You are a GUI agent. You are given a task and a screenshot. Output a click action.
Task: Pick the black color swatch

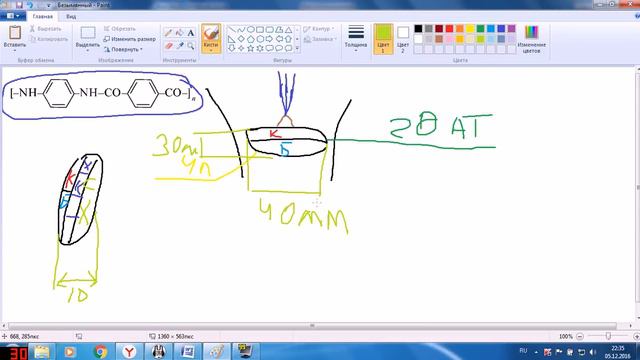pyautogui.click(x=418, y=28)
